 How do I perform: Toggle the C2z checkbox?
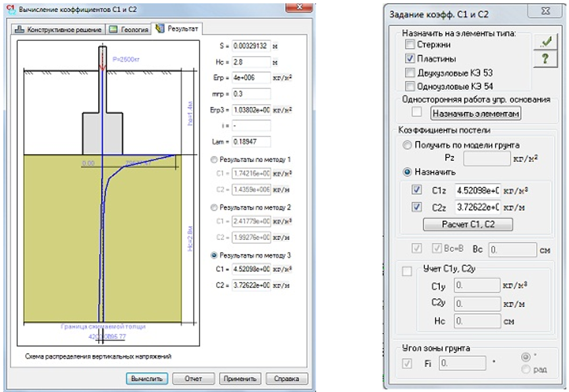(x=417, y=208)
